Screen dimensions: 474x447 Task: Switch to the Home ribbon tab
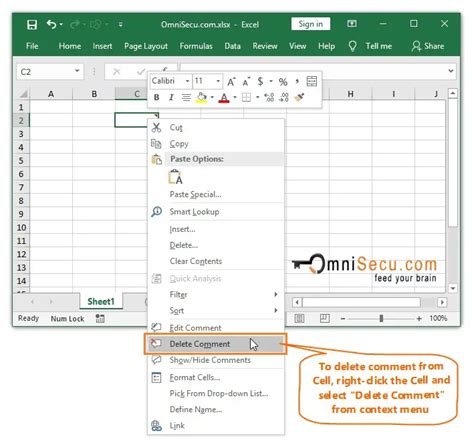[70, 46]
